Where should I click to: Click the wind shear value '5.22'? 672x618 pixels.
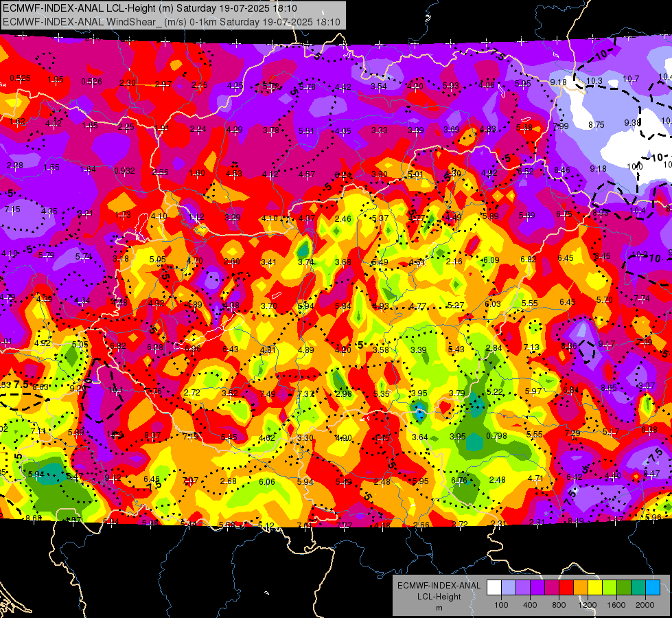[x=495, y=391]
